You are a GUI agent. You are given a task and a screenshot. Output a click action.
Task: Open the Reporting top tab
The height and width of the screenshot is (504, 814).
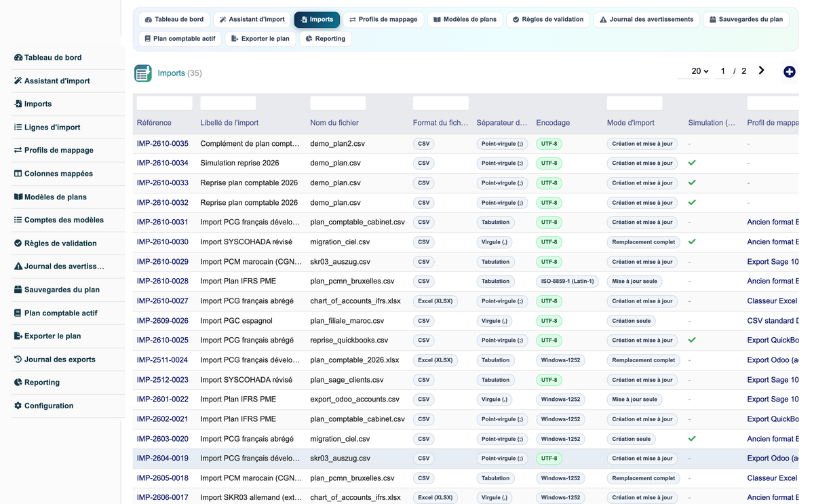(325, 39)
